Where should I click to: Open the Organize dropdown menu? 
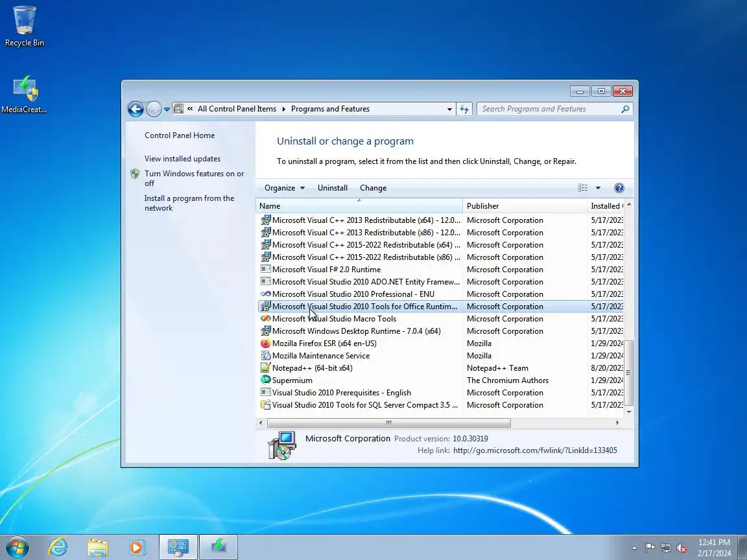pos(285,187)
